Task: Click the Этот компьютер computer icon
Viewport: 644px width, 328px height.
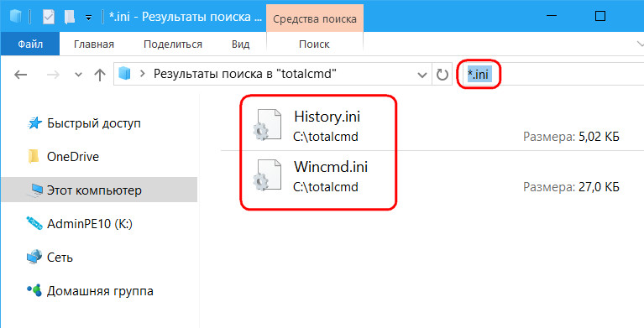Action: click(x=34, y=190)
